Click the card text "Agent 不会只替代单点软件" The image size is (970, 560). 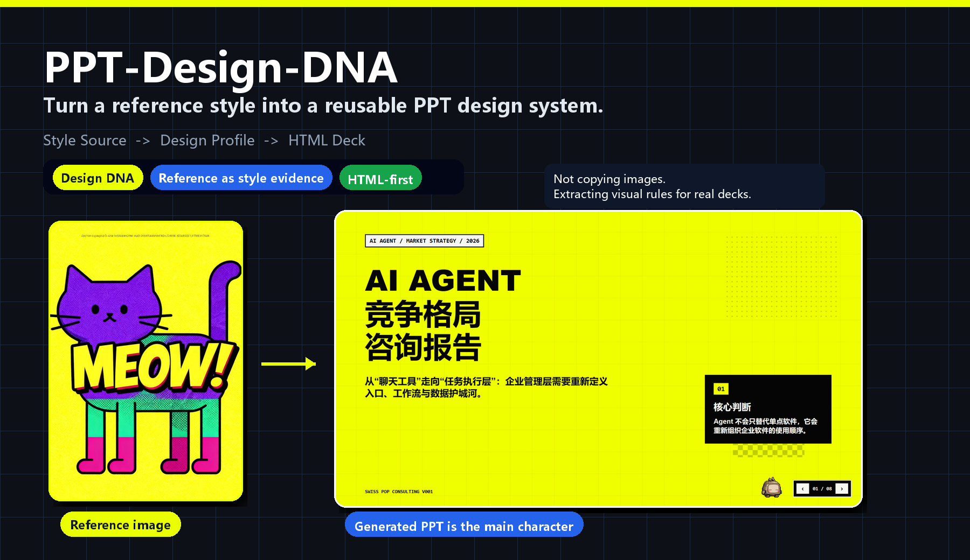click(765, 425)
